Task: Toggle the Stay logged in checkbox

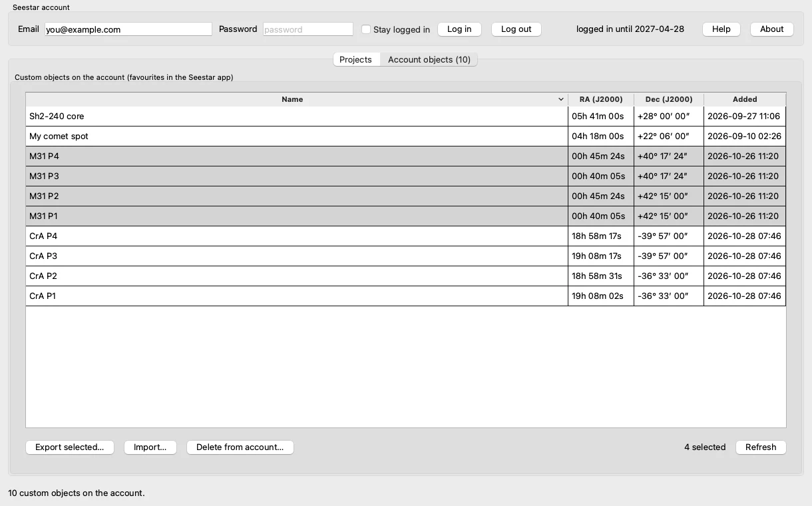Action: 366,29
